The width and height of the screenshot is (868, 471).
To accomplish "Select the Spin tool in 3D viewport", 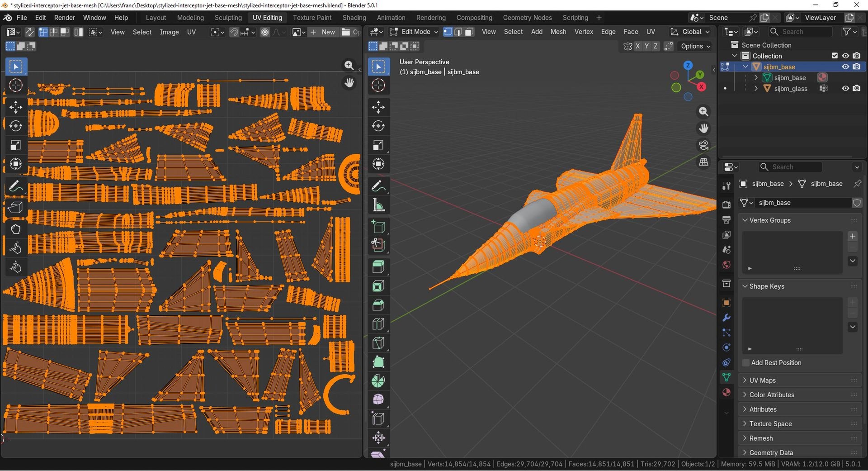I will point(378,381).
